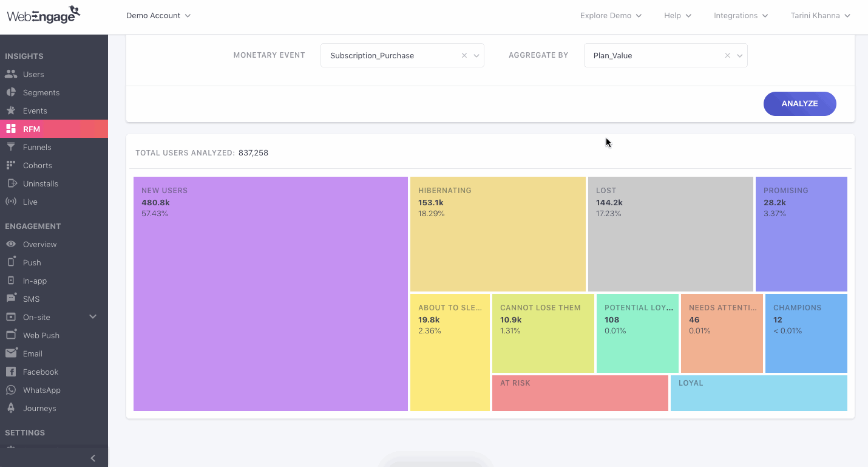868x467 pixels.
Task: Select the Champions segment tile
Action: (806, 333)
